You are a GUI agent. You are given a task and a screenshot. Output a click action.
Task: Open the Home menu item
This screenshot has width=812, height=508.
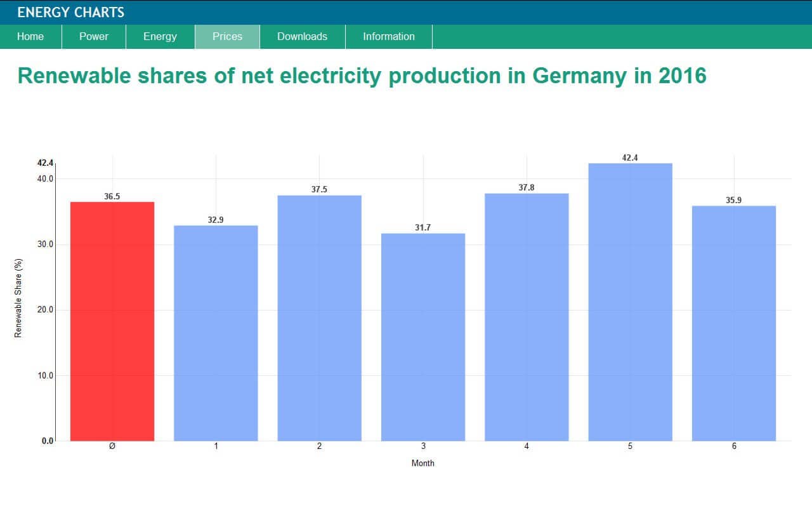pyautogui.click(x=30, y=37)
